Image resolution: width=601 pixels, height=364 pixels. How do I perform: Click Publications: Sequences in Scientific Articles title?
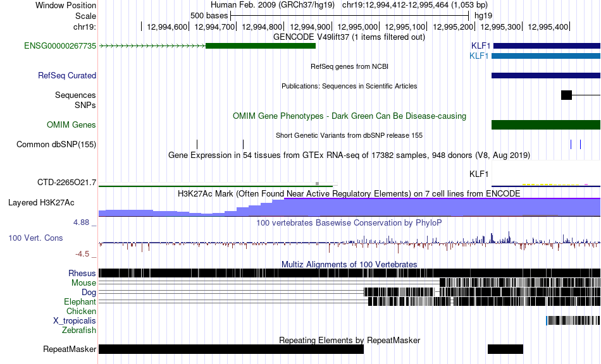pos(349,86)
